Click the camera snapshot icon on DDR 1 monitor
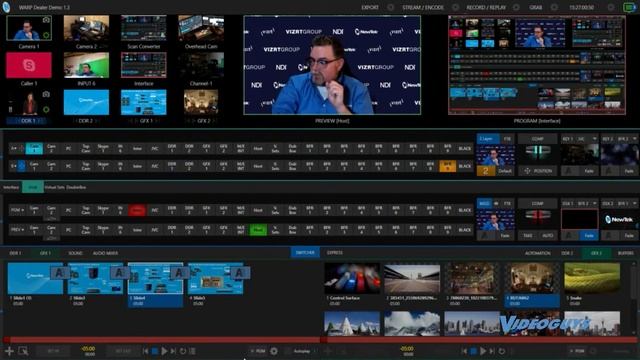The height and width of the screenshot is (360, 640). click(x=46, y=94)
